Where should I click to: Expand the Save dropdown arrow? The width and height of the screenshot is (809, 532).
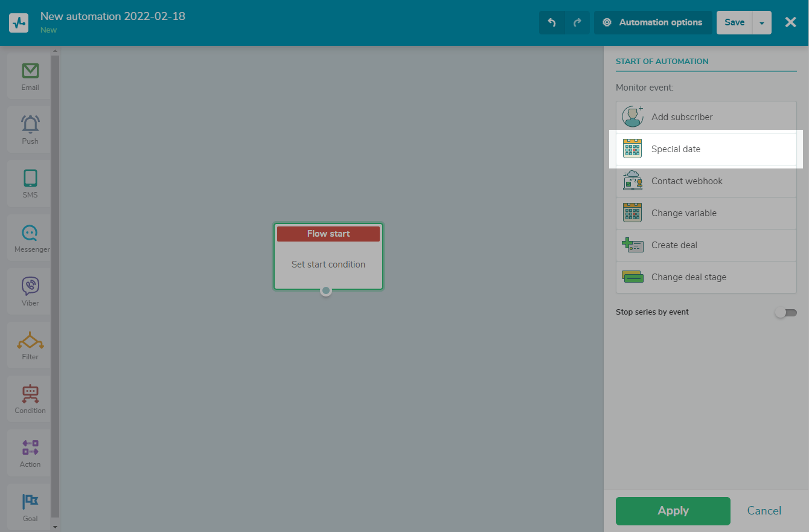(762, 22)
